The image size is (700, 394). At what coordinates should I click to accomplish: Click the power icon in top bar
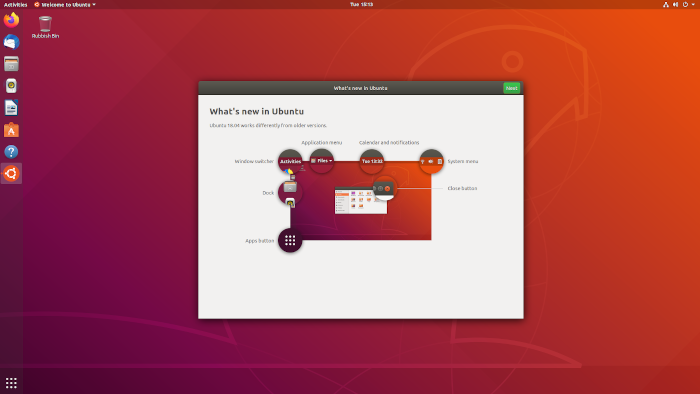[685, 4]
